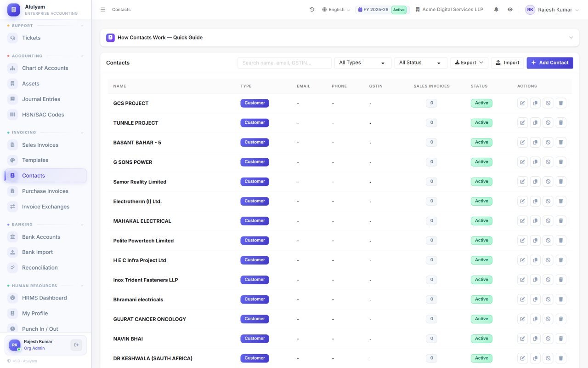Open the English language selector
Viewport: 588px width, 368px height.
336,10
